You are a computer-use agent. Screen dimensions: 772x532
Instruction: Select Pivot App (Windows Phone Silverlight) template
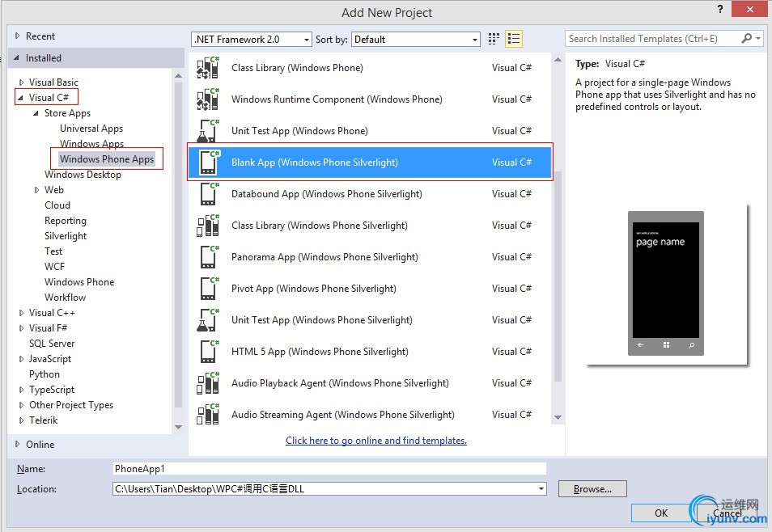point(370,289)
